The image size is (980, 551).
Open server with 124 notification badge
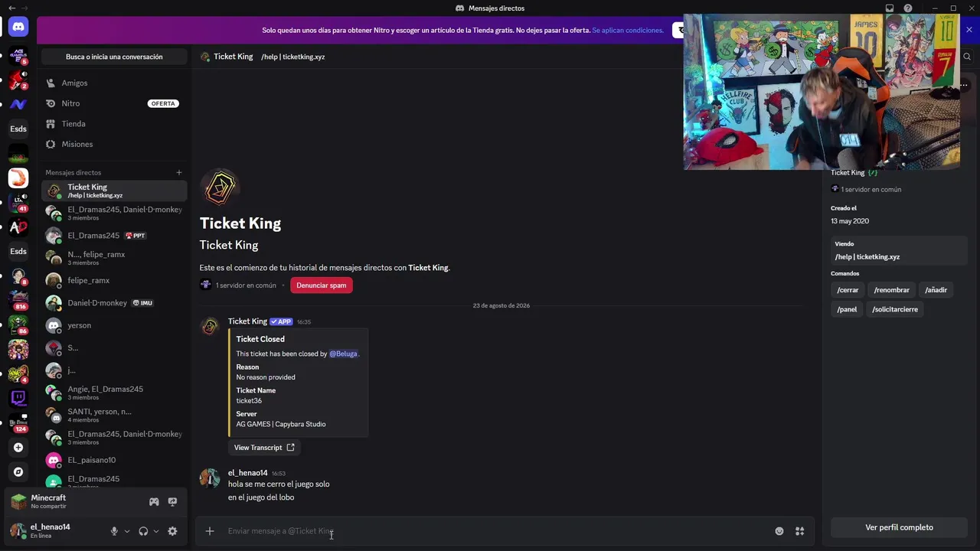[x=18, y=422]
